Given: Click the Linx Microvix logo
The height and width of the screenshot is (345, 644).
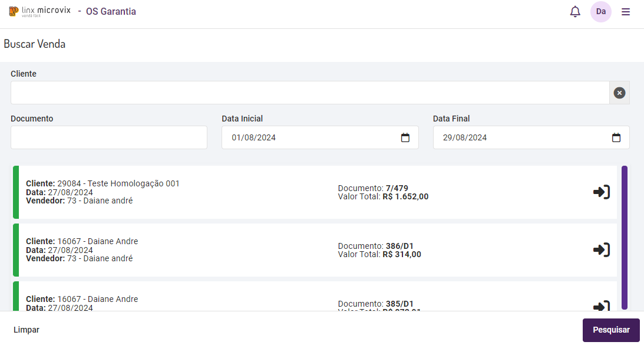Looking at the screenshot, I should coord(39,11).
